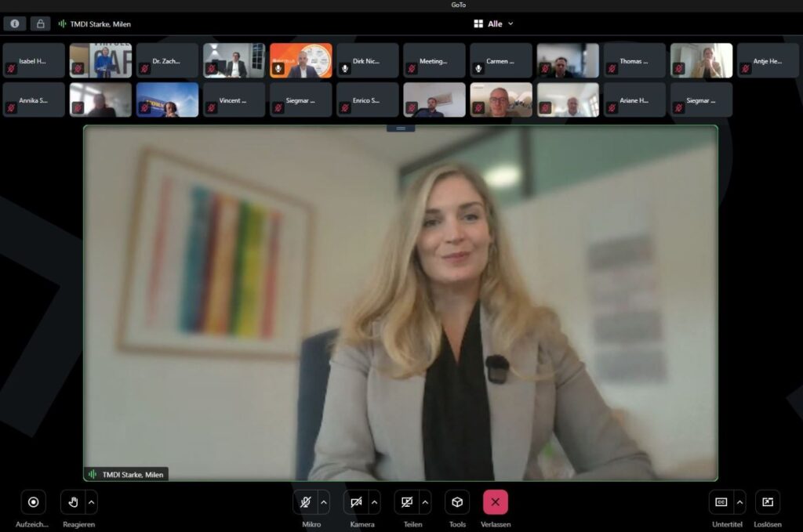Turn on camera with the Kamera toggle
803x532 pixels.
[x=356, y=502]
